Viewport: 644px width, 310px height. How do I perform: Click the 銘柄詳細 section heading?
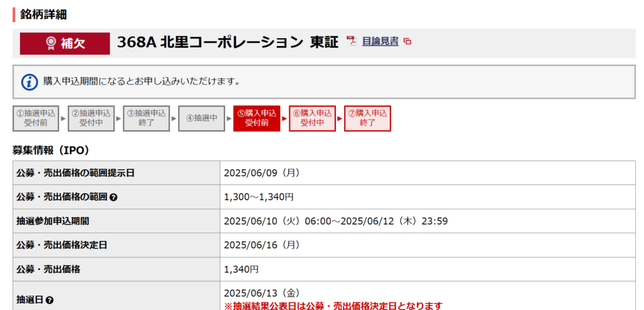click(43, 15)
